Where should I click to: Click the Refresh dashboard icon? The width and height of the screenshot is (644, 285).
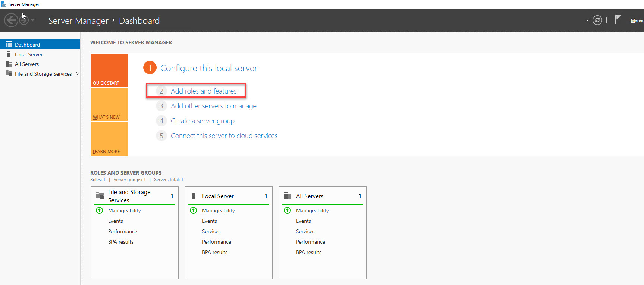pos(597,20)
